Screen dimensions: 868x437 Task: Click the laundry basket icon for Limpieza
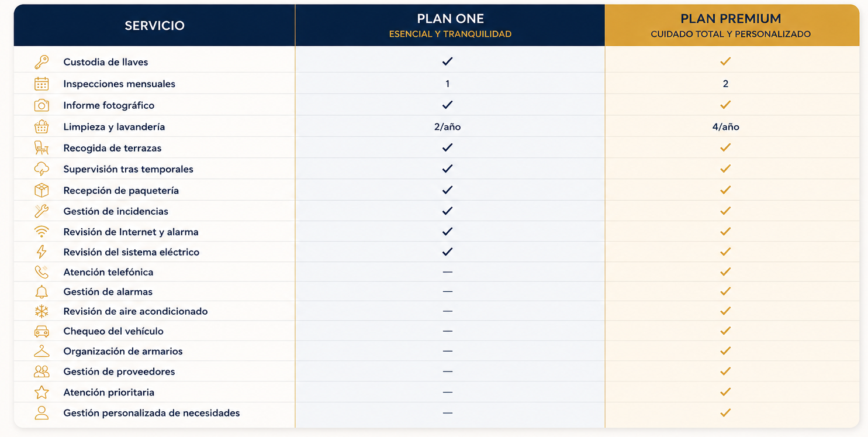42,126
